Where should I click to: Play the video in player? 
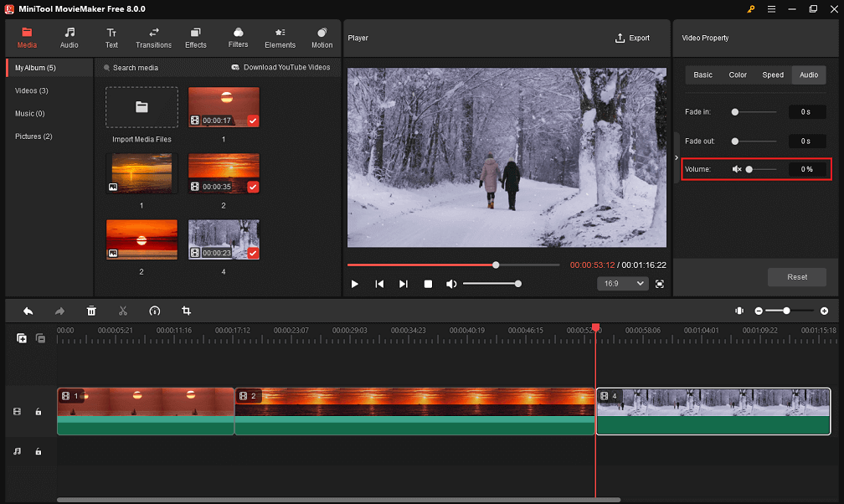[x=355, y=284]
